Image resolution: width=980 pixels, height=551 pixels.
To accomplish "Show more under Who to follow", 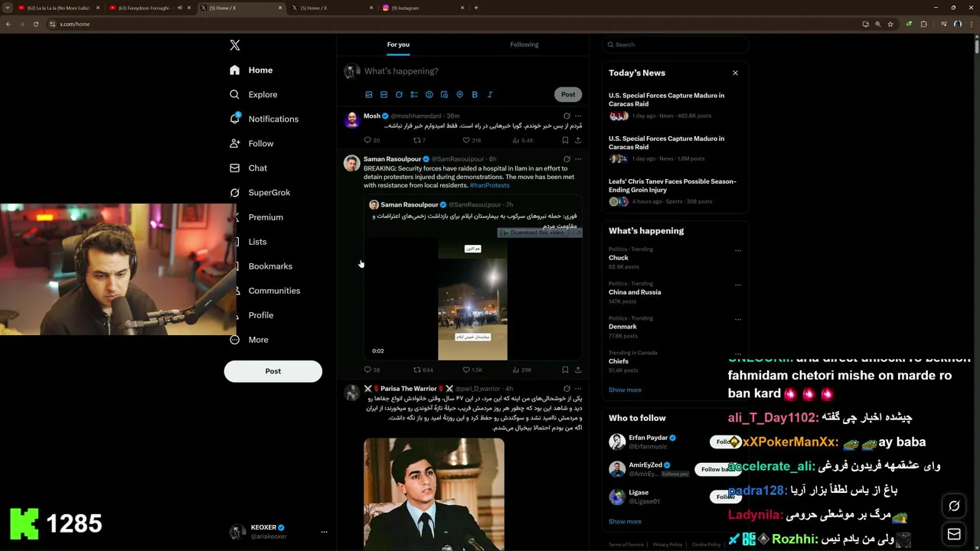I will point(625,521).
